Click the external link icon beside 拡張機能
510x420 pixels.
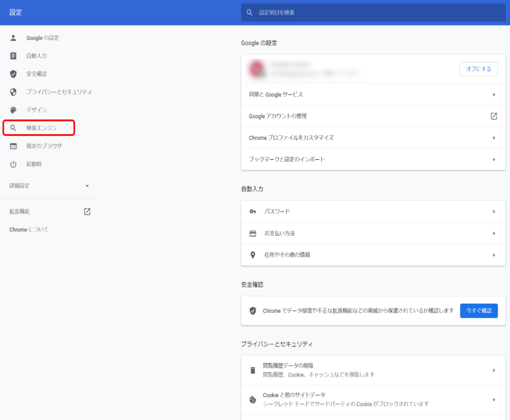87,211
